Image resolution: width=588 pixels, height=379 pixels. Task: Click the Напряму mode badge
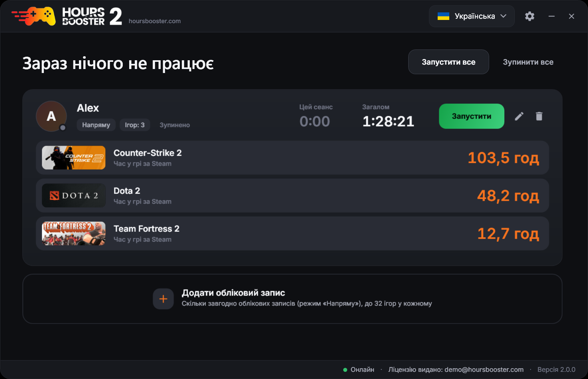pyautogui.click(x=96, y=125)
